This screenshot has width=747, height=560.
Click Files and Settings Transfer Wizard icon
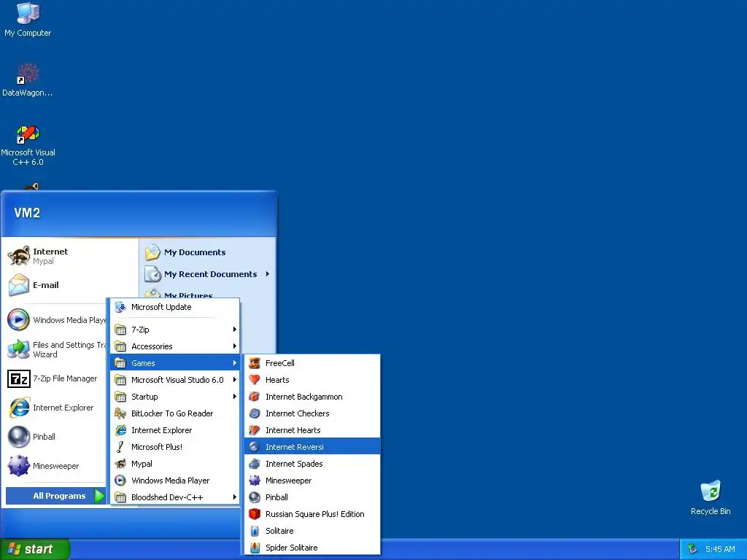(x=18, y=349)
